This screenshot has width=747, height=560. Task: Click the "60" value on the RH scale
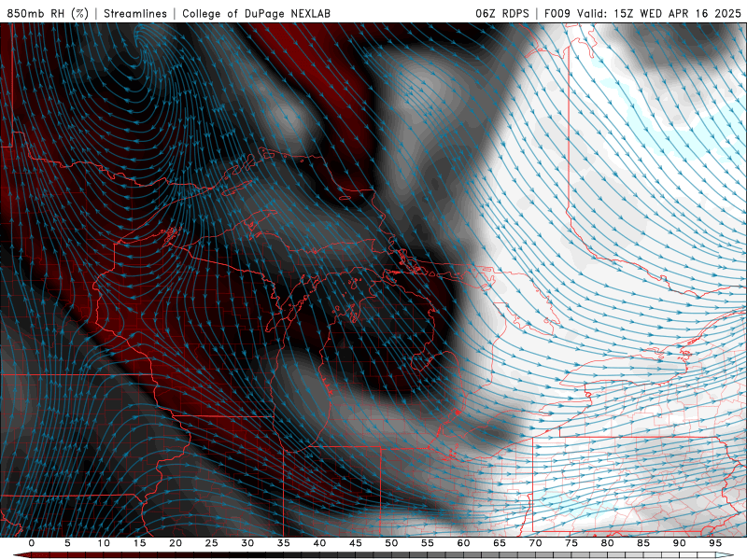[x=463, y=543]
